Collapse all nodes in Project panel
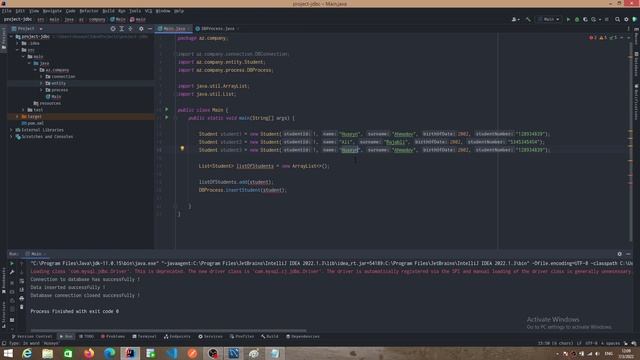Screen dimensions: 640x360 point(131,29)
